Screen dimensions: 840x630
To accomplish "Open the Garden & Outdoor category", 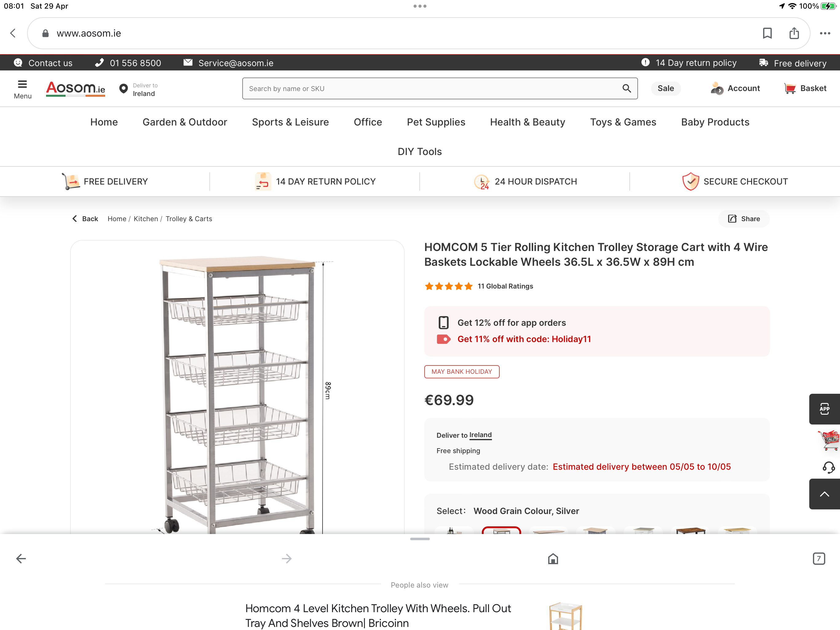I will tap(184, 122).
